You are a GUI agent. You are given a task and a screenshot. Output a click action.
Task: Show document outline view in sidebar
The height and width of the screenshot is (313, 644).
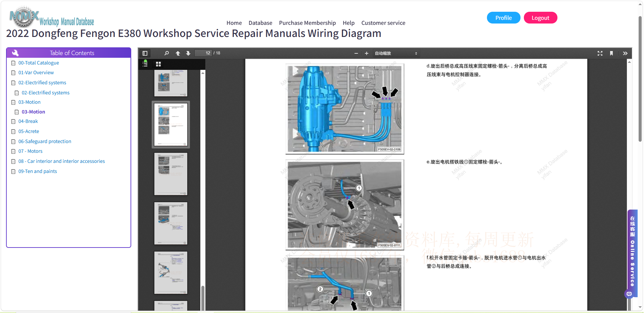[145, 63]
